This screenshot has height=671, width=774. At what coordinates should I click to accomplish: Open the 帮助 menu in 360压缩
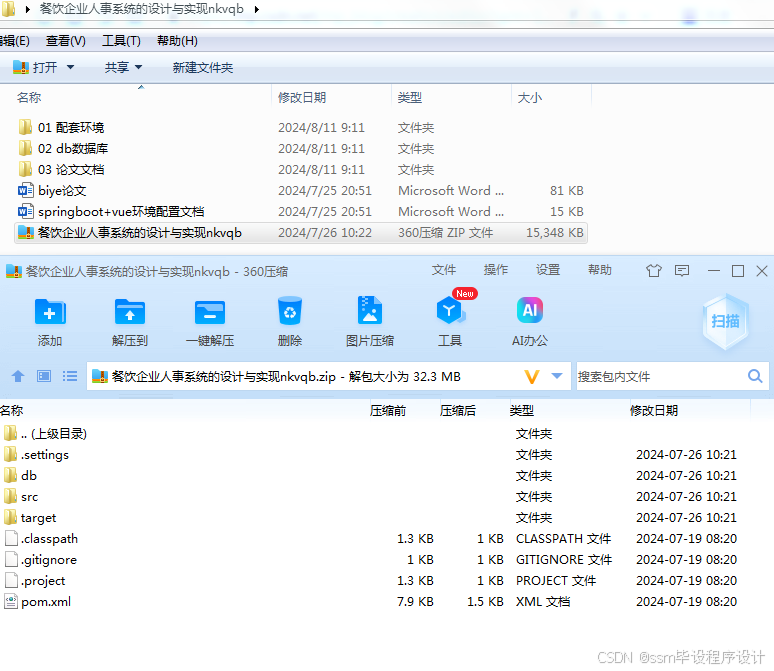pos(600,270)
